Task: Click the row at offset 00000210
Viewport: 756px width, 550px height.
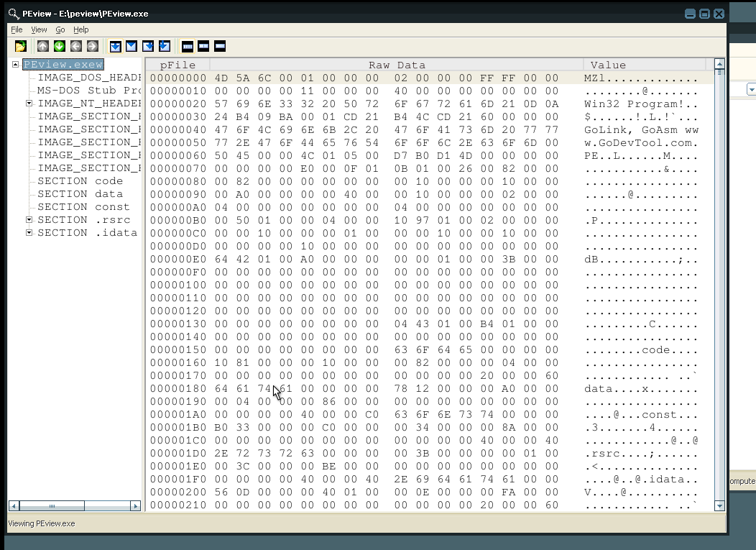Action: [430, 505]
